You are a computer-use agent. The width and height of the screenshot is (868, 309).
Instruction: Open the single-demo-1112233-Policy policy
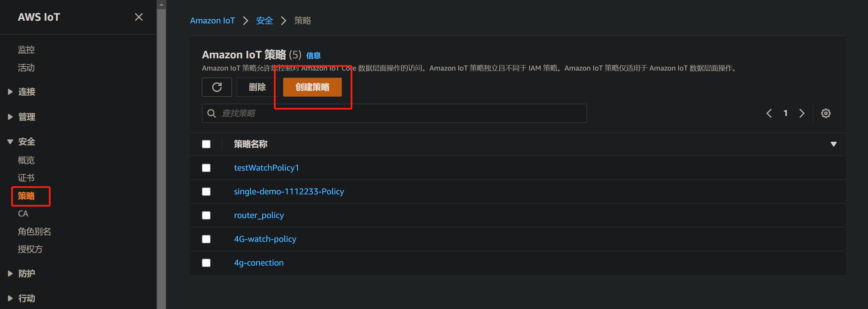point(289,191)
